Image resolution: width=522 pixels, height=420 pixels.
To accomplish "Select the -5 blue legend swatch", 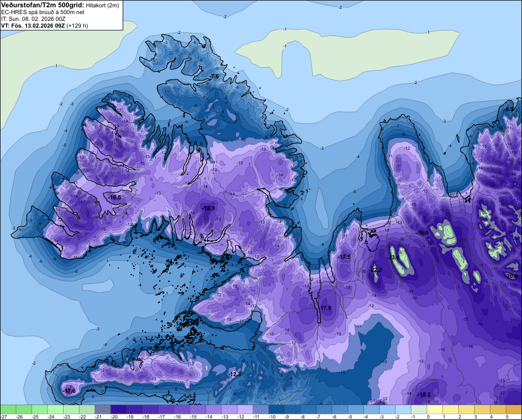I will [x=355, y=410].
